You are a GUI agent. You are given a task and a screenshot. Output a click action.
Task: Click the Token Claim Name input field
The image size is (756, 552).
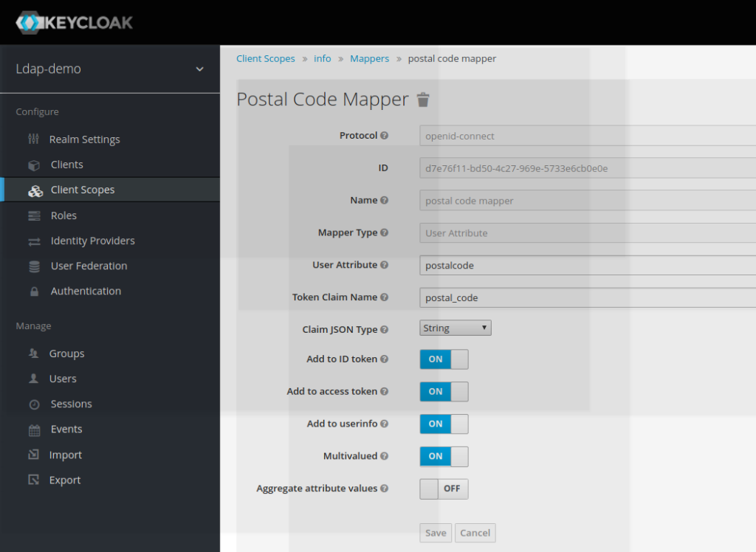pos(588,297)
